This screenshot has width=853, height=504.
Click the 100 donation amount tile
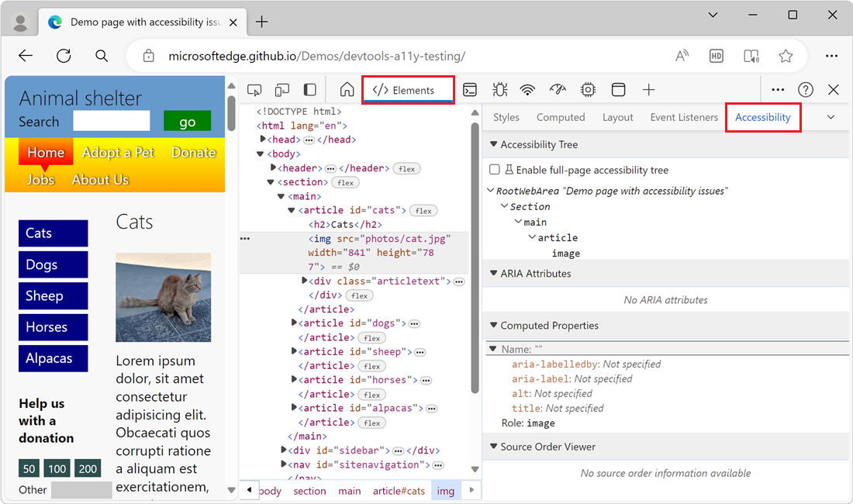(x=57, y=468)
